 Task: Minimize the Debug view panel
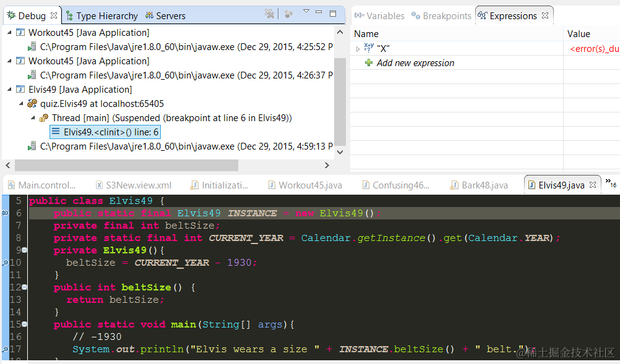tap(319, 12)
